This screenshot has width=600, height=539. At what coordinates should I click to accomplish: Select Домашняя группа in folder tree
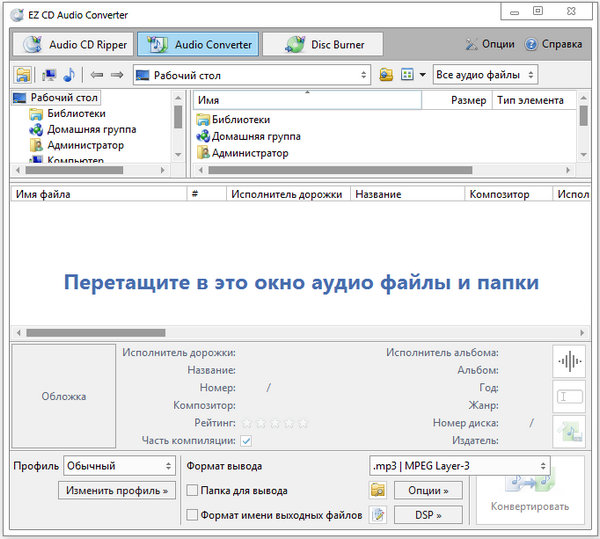tap(91, 129)
